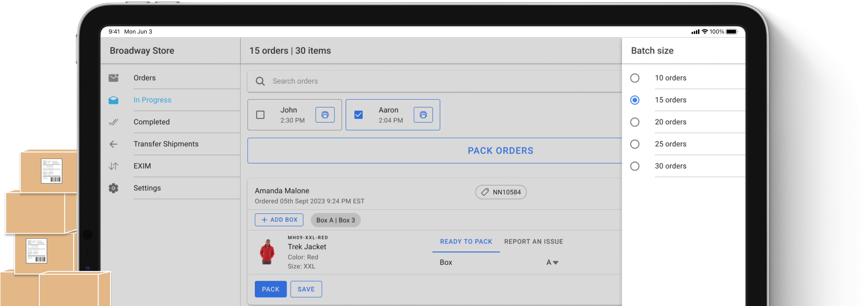This screenshot has height=306, width=868.
Task: Click the EXIM up-down arrows icon
Action: (114, 166)
